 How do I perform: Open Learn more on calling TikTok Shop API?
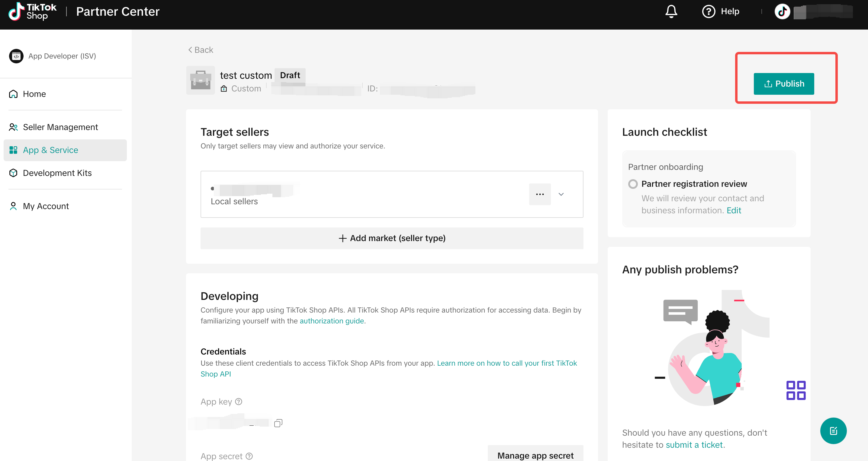point(388,368)
